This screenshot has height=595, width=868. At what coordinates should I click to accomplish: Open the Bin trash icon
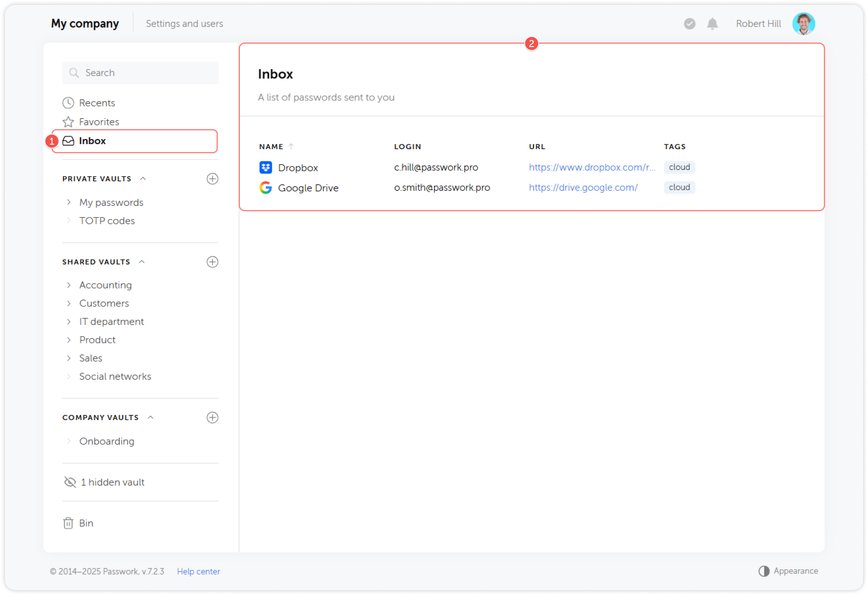click(68, 523)
